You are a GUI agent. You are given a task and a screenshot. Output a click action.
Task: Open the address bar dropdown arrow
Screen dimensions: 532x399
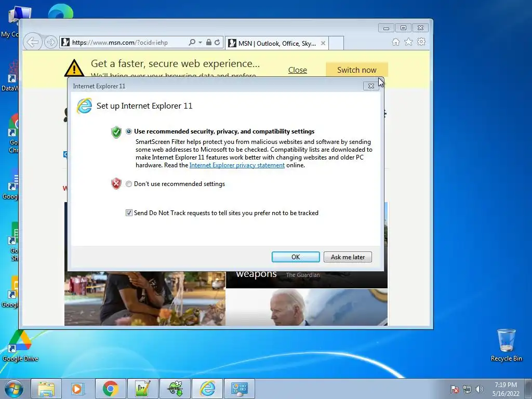pos(200,43)
